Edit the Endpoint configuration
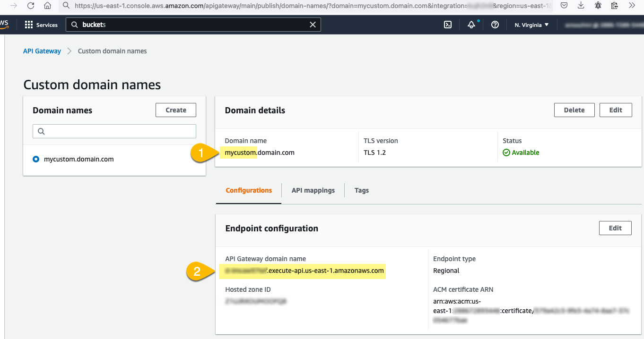The width and height of the screenshot is (644, 339). [615, 228]
